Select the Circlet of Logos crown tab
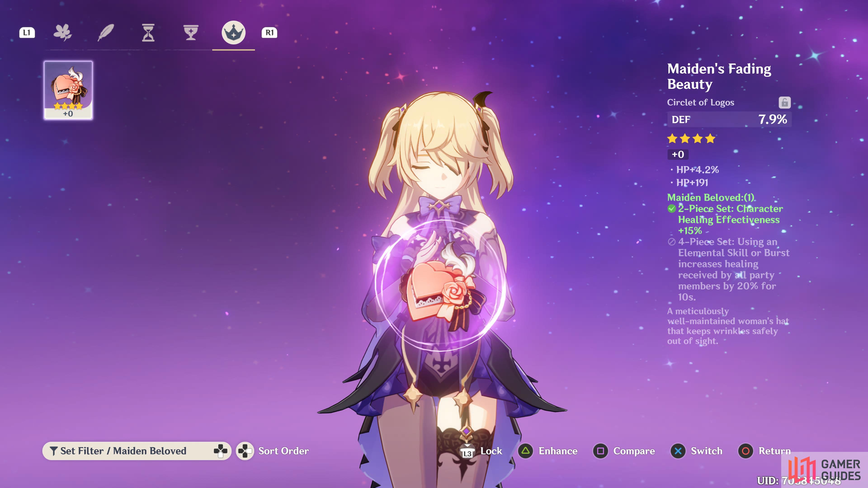 (233, 33)
